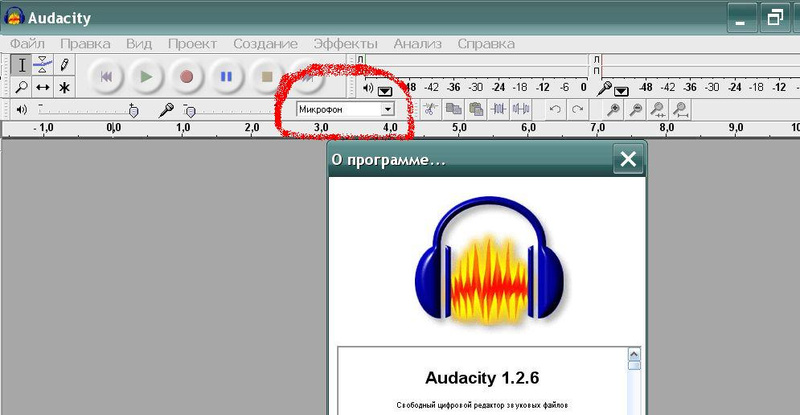The height and width of the screenshot is (415, 800).
Task: Open the input meter dropdown by microphone
Action: pyautogui.click(x=621, y=90)
